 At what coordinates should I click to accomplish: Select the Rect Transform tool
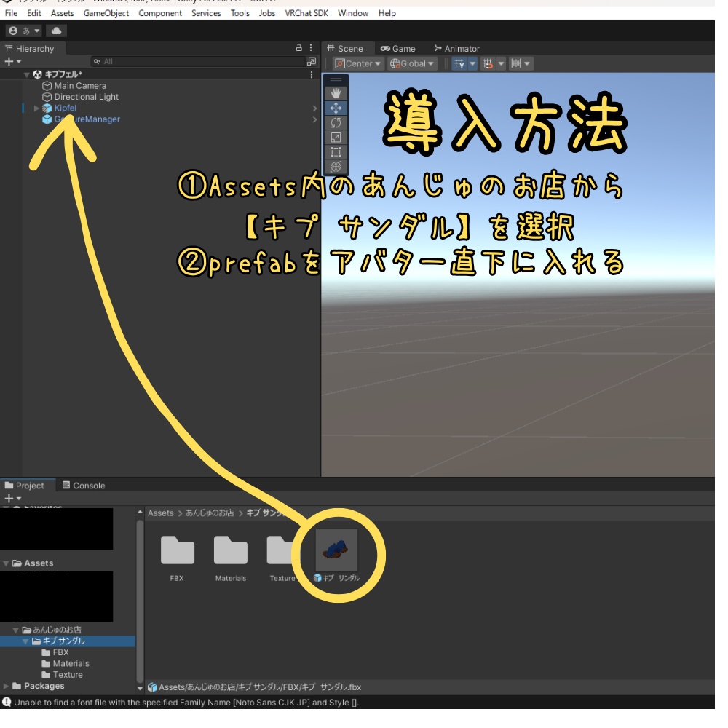tap(336, 151)
